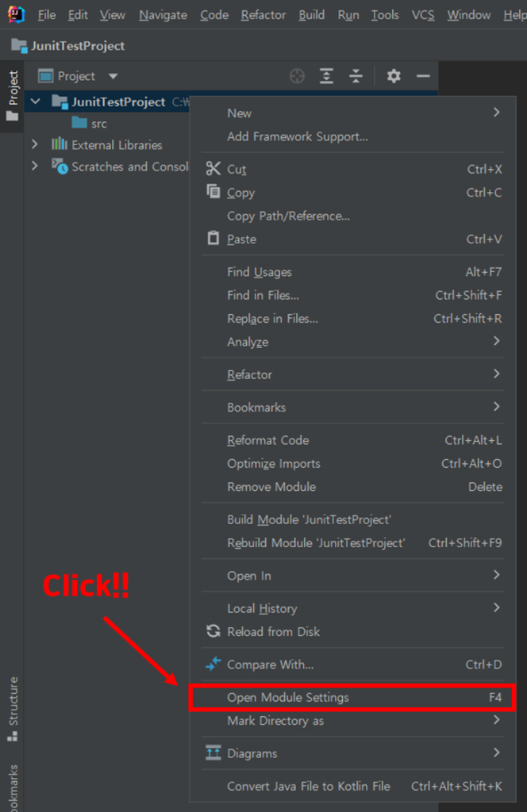The height and width of the screenshot is (812, 527).
Task: Expand the Scratches and Consoles node
Action: coord(34,166)
